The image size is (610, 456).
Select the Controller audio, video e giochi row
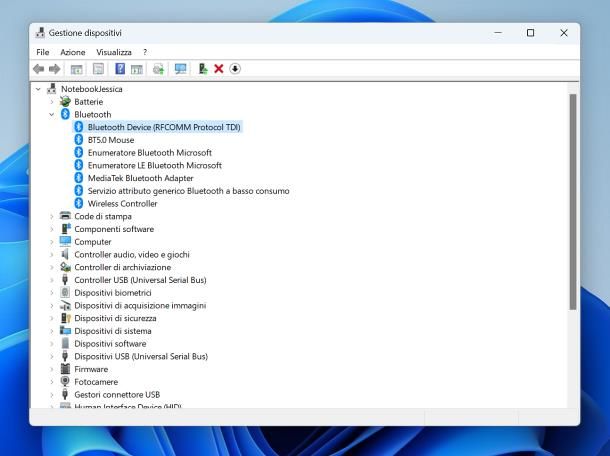point(132,254)
